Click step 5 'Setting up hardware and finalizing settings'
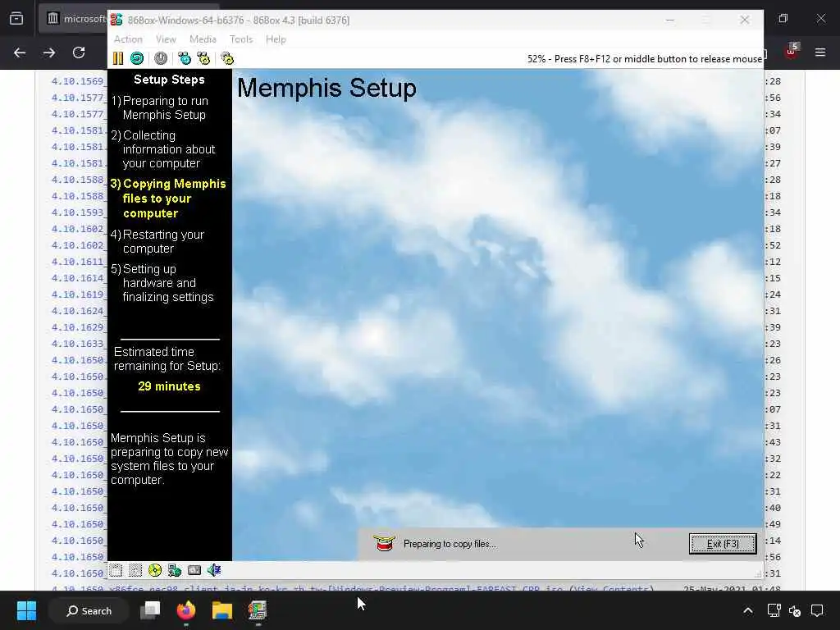 162,283
